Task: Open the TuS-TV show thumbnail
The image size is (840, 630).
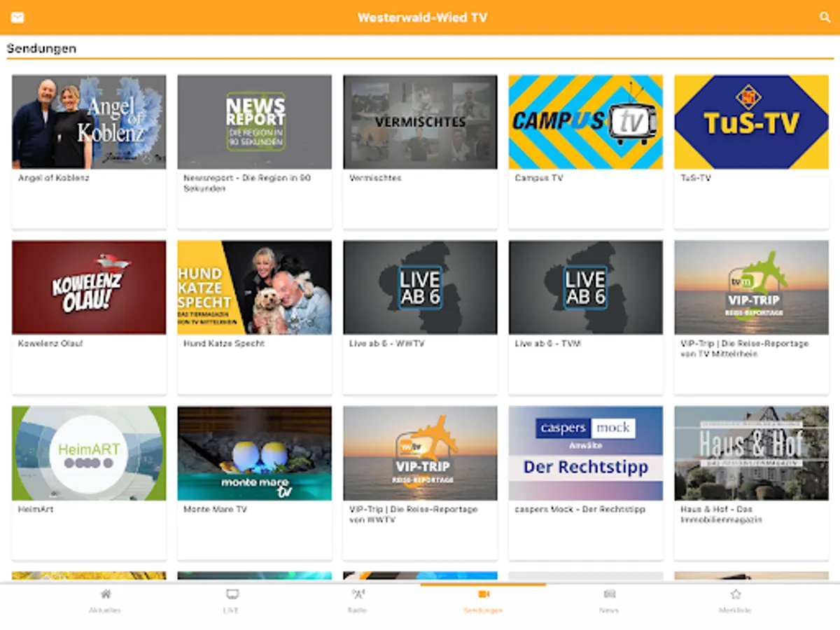Action: [751, 122]
